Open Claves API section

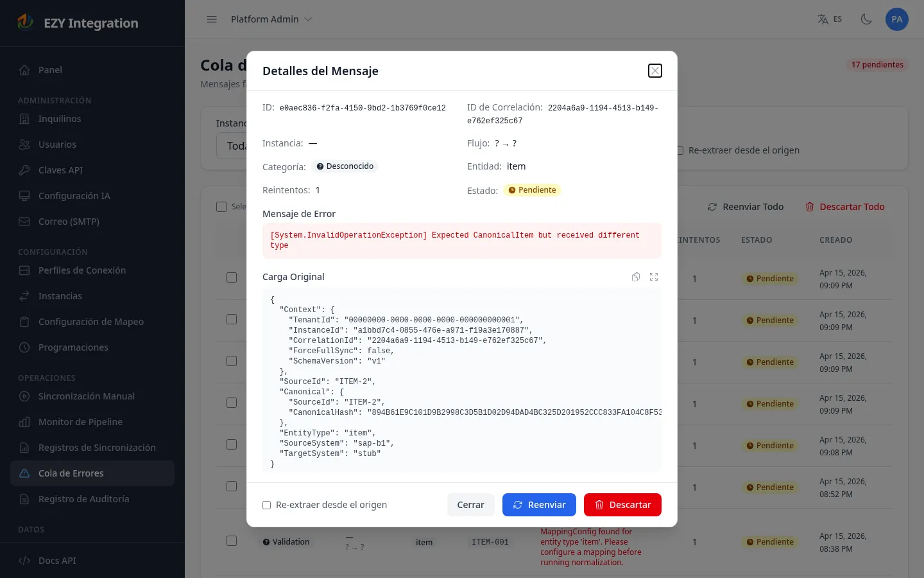pos(92,170)
